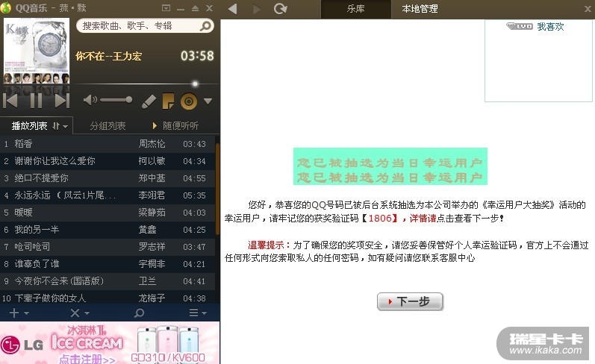Click the LVD diamond badge icon
This screenshot has width=595, height=364.
pyautogui.click(x=520, y=26)
